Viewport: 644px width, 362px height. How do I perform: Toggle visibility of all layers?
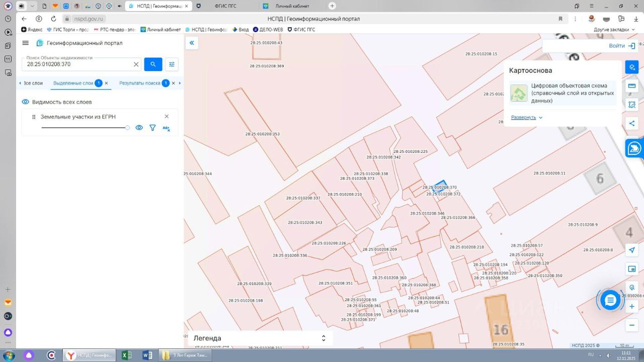(x=26, y=102)
